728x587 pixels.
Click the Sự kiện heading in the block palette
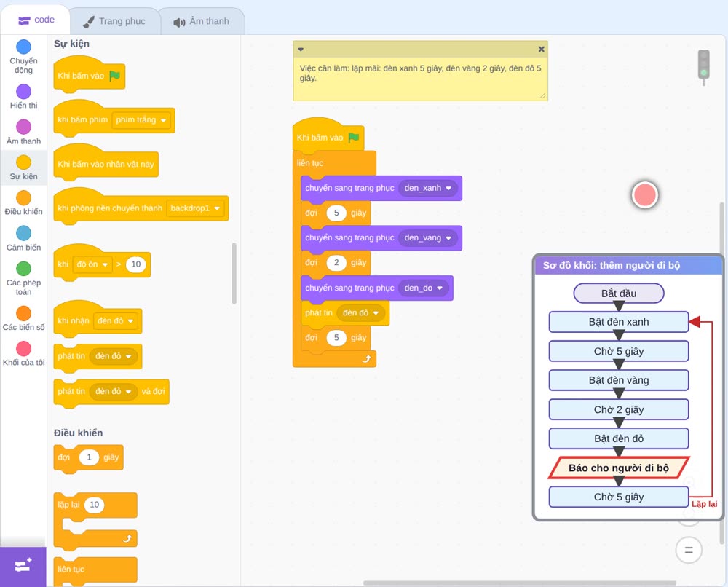point(71,44)
